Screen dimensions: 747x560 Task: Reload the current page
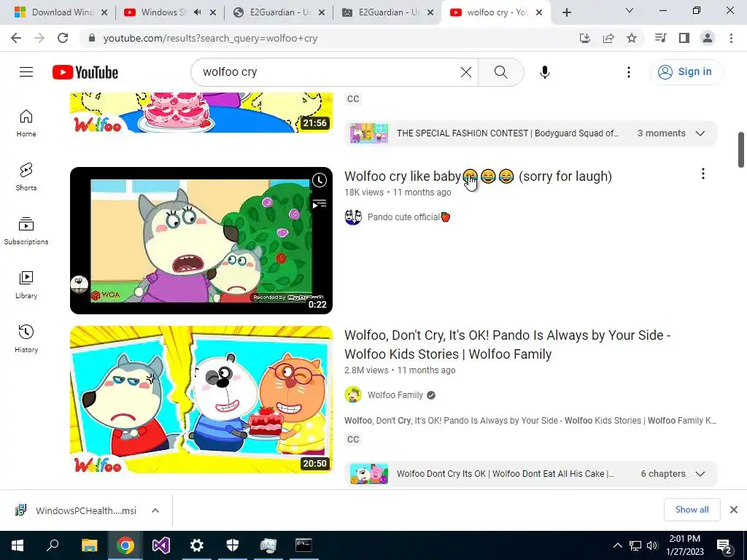coord(63,38)
